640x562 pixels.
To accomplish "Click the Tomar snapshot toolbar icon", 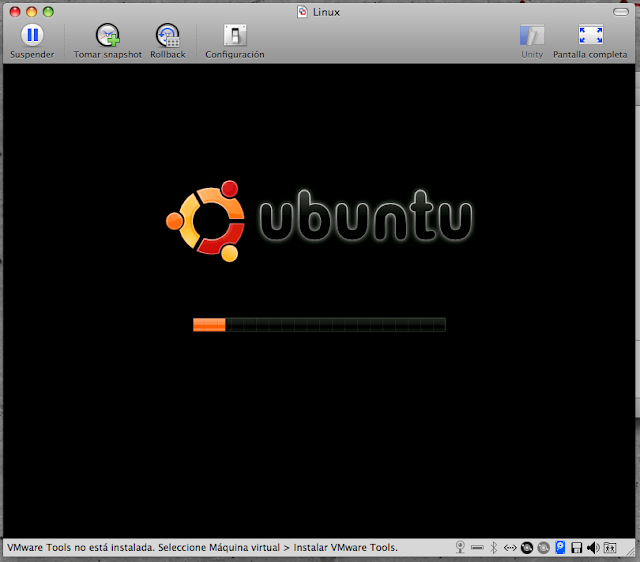I will [108, 35].
